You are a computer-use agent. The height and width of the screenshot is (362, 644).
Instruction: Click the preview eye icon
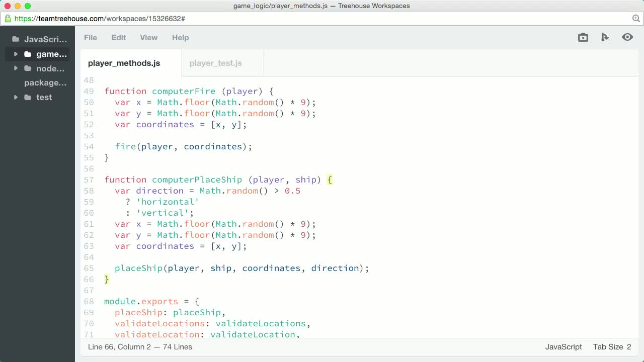click(x=627, y=37)
